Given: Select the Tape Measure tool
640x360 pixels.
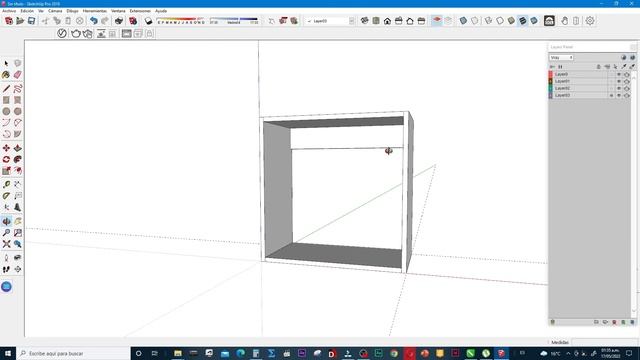Looking at the screenshot, I should pos(6,185).
